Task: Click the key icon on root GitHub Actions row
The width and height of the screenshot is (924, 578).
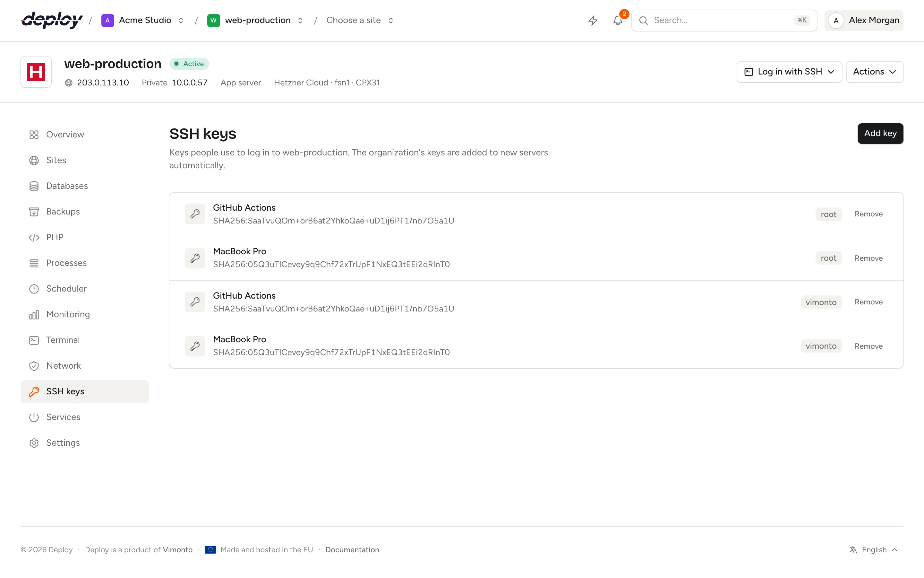Action: coord(195,214)
